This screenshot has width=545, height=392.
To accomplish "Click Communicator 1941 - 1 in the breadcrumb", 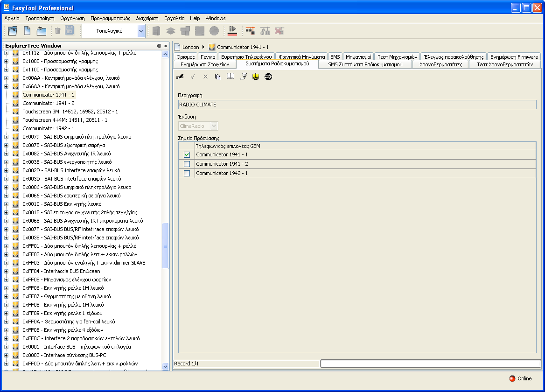I will tap(243, 47).
